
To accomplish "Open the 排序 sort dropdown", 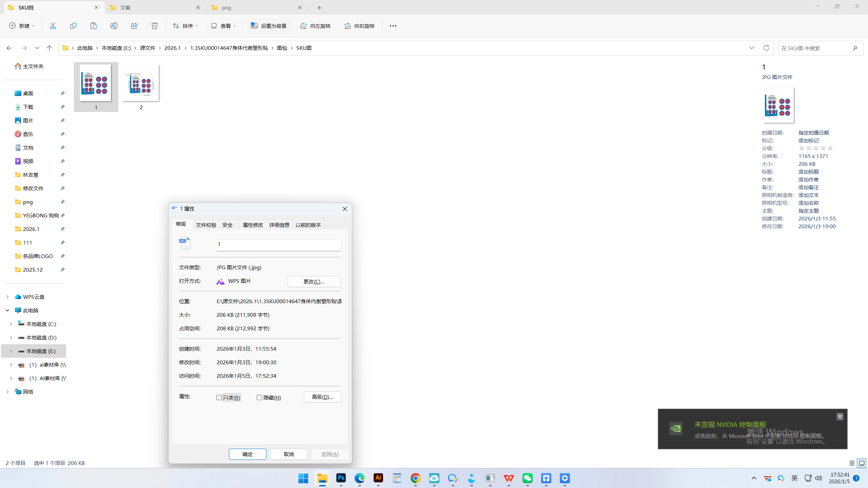I will click(x=185, y=26).
